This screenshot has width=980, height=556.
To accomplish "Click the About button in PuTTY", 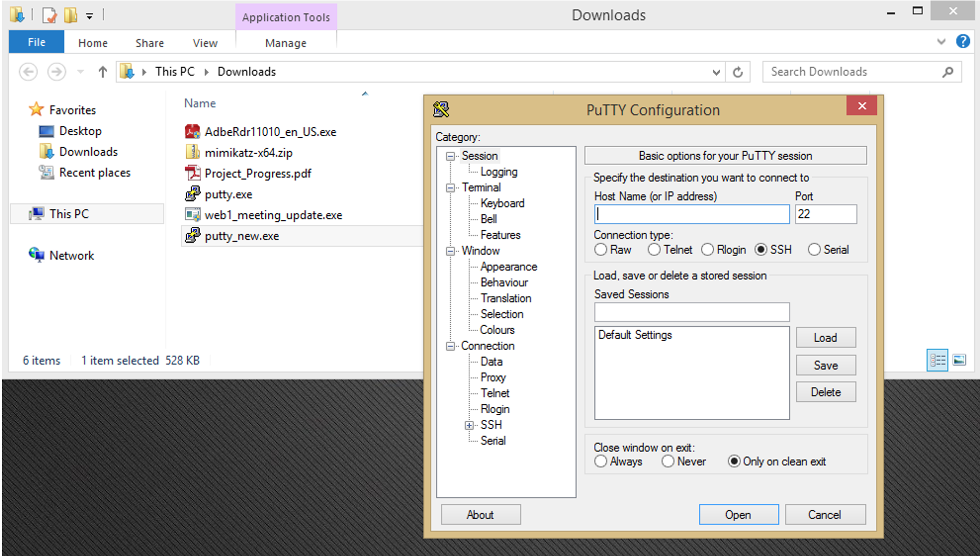I will click(480, 514).
